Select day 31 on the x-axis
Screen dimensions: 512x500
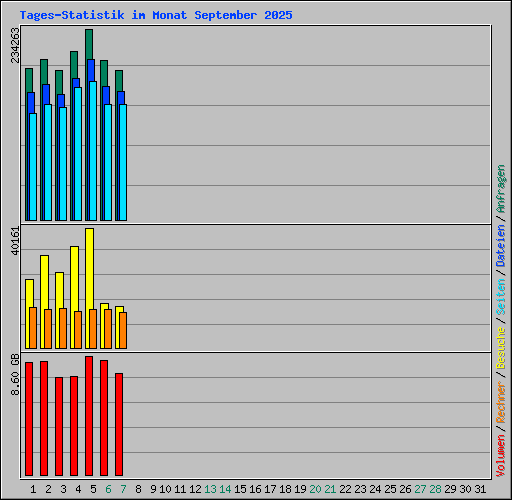tap(480, 489)
